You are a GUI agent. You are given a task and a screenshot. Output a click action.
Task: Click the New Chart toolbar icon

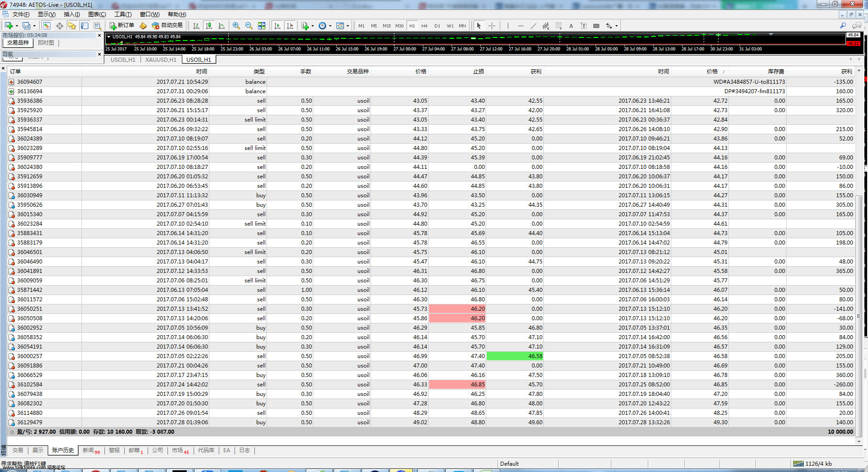[x=9, y=26]
